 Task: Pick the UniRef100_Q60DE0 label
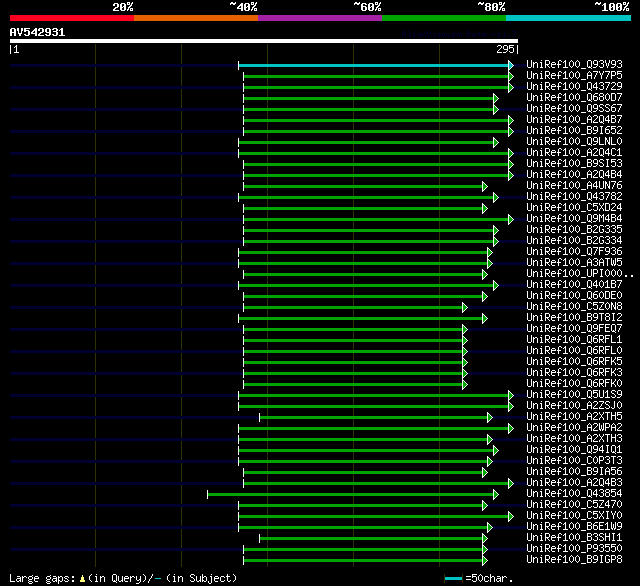coord(574,296)
